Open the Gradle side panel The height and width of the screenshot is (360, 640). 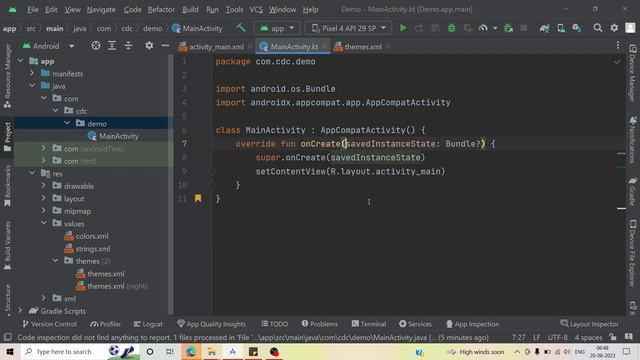tap(632, 191)
